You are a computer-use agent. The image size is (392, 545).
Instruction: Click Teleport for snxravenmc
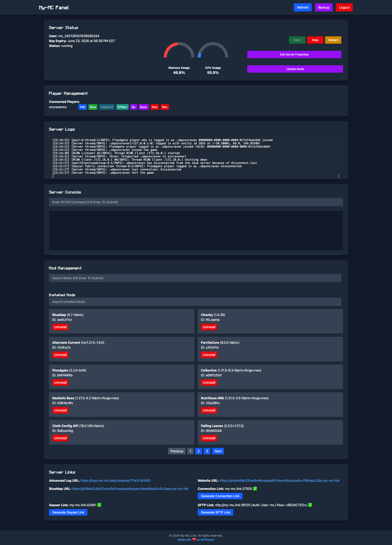tap(107, 107)
